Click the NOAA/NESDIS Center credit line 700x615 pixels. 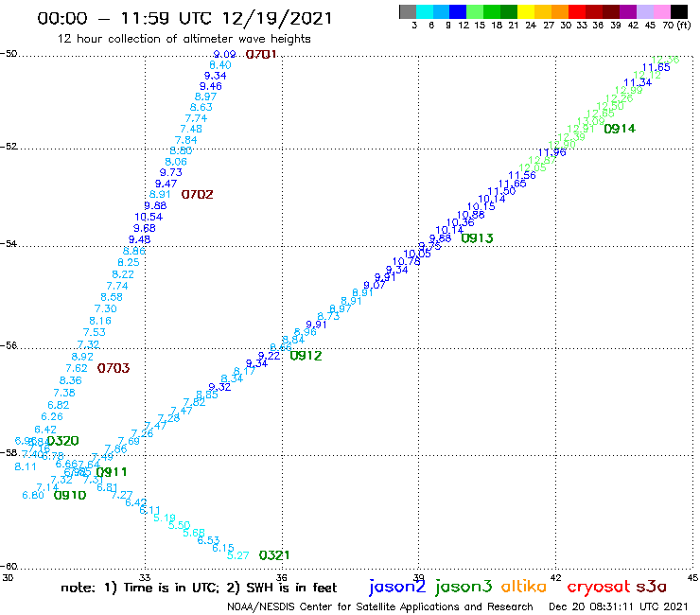(x=380, y=607)
